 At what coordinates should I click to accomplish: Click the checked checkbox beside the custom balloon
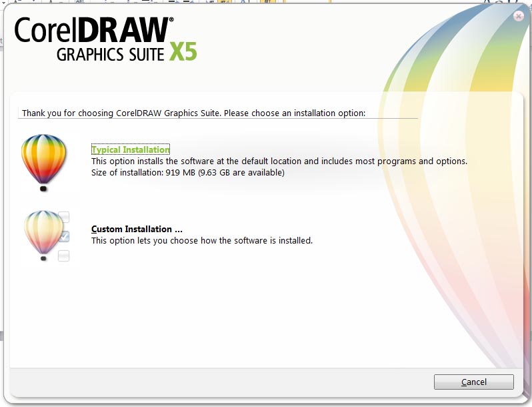point(64,237)
